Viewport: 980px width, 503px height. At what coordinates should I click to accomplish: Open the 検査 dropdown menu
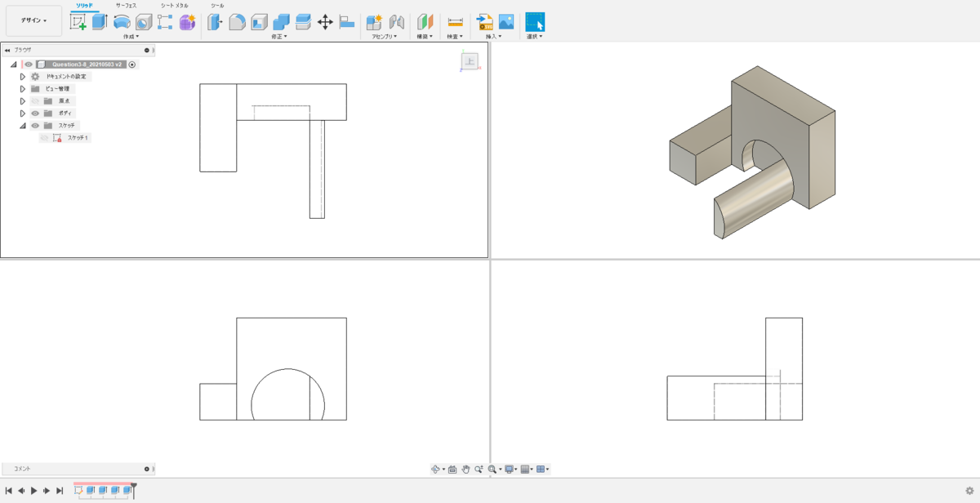(x=455, y=37)
